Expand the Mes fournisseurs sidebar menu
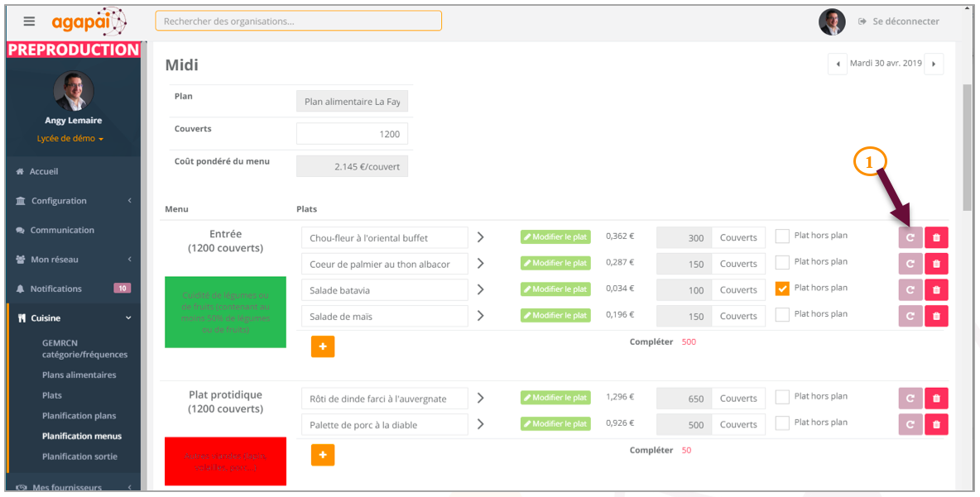Image resolution: width=980 pixels, height=497 pixels. tap(74, 486)
